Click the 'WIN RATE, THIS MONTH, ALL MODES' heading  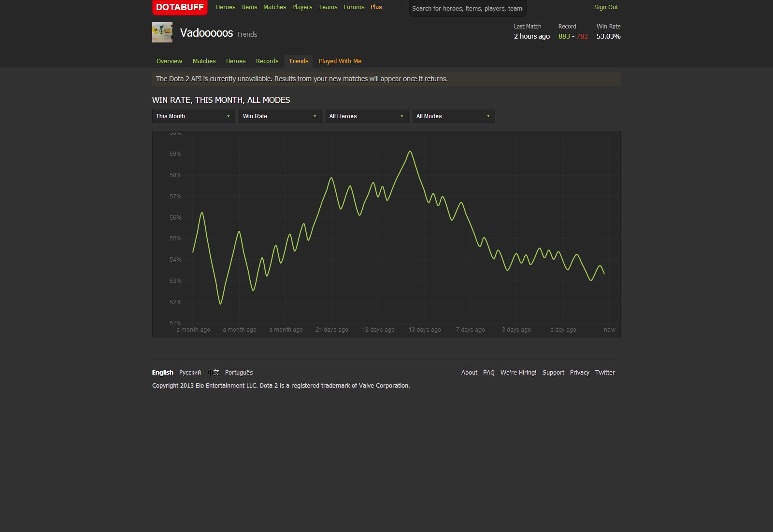pos(221,100)
